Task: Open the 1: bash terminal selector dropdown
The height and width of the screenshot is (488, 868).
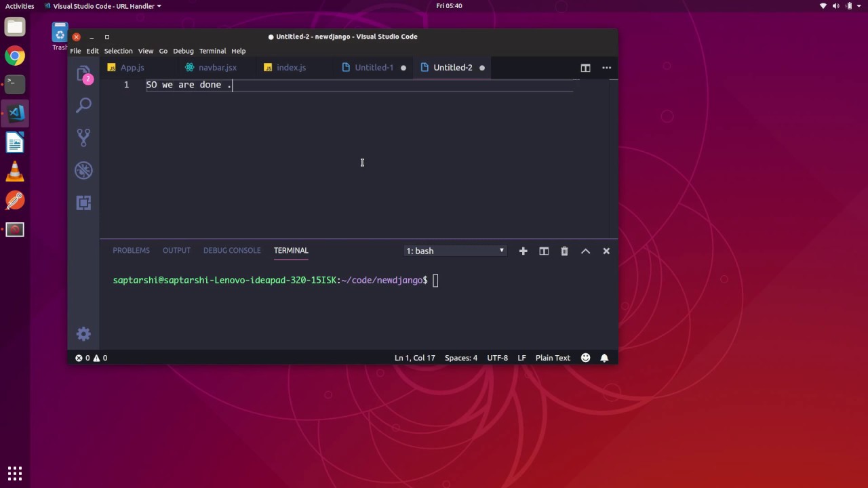Action: (x=455, y=251)
